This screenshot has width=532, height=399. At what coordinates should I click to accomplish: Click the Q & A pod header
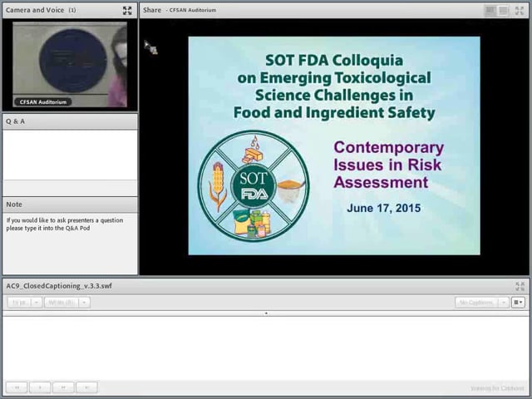click(70, 121)
